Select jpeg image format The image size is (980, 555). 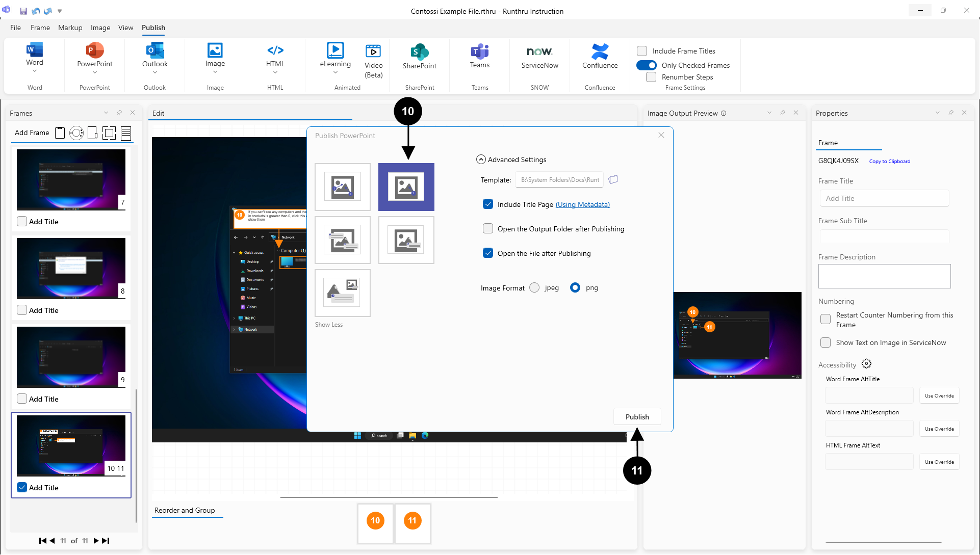pos(534,287)
